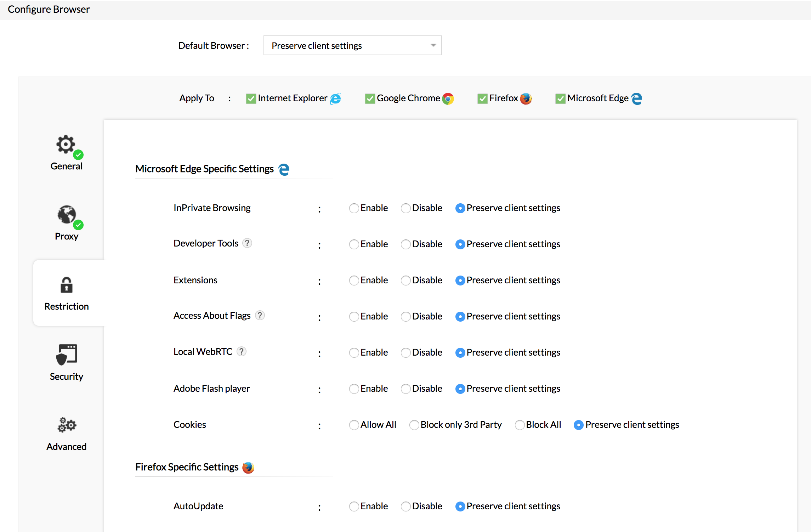Screen dimensions: 811x532
Task: Click the Restriction padlock icon
Action: point(67,285)
